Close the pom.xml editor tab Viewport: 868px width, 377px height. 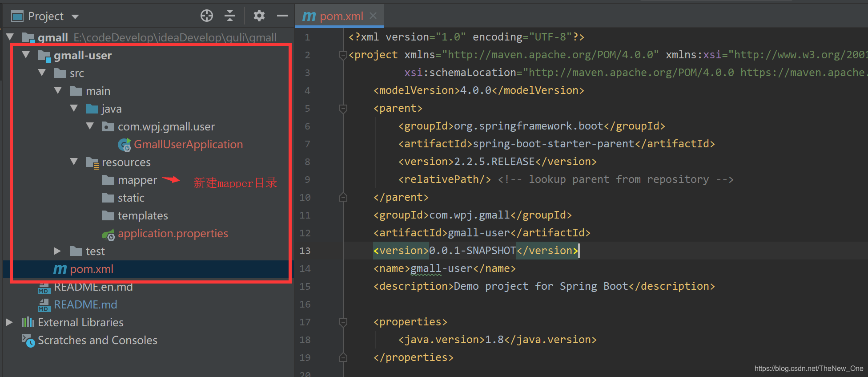[x=373, y=16]
